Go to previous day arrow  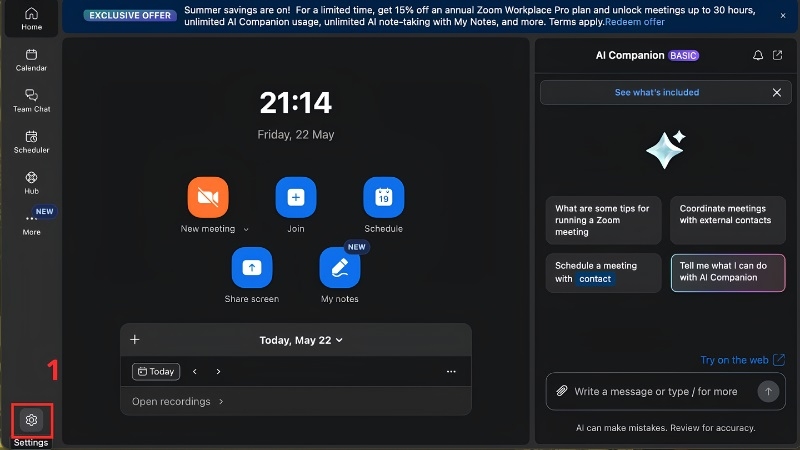(194, 371)
